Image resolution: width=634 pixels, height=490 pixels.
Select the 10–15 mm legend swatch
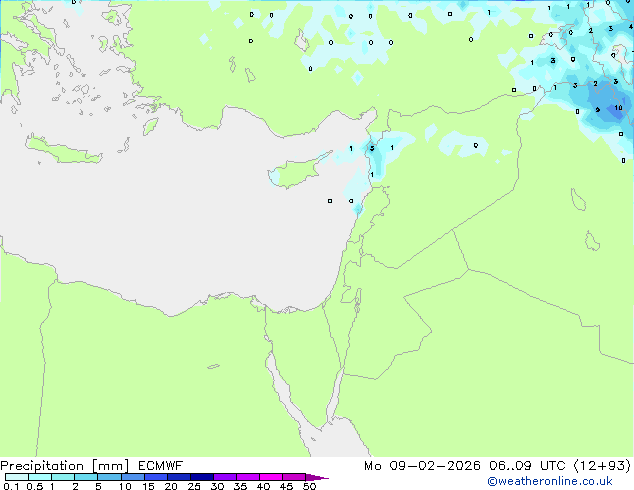click(x=133, y=477)
